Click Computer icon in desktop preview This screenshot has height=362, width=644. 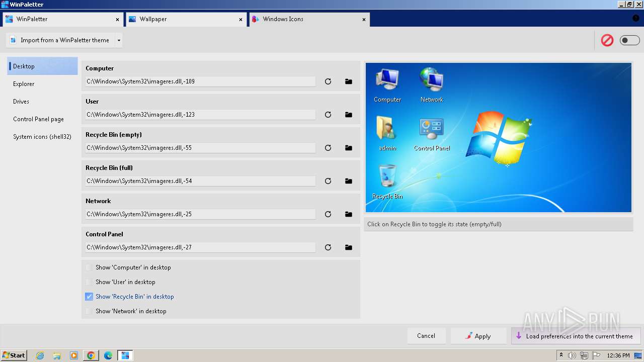(x=387, y=85)
